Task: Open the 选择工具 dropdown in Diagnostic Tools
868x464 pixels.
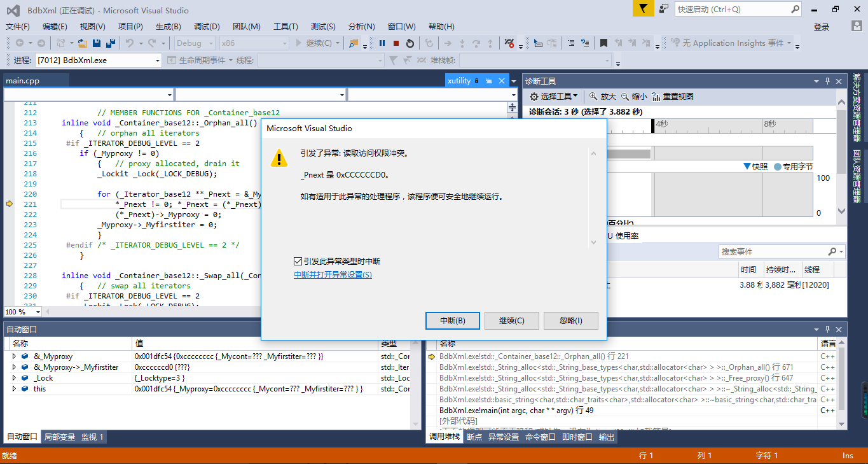Action: [x=555, y=97]
